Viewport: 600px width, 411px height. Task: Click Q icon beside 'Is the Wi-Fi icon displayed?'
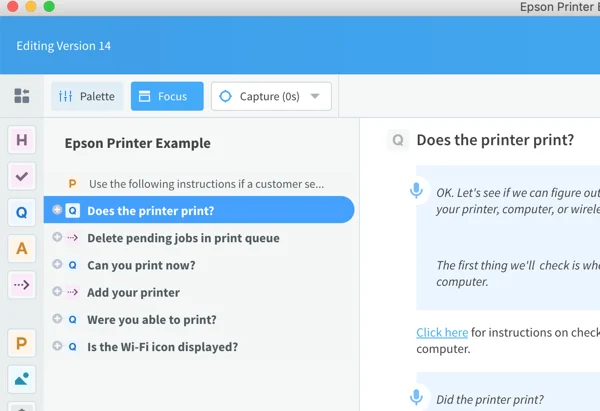coord(73,347)
